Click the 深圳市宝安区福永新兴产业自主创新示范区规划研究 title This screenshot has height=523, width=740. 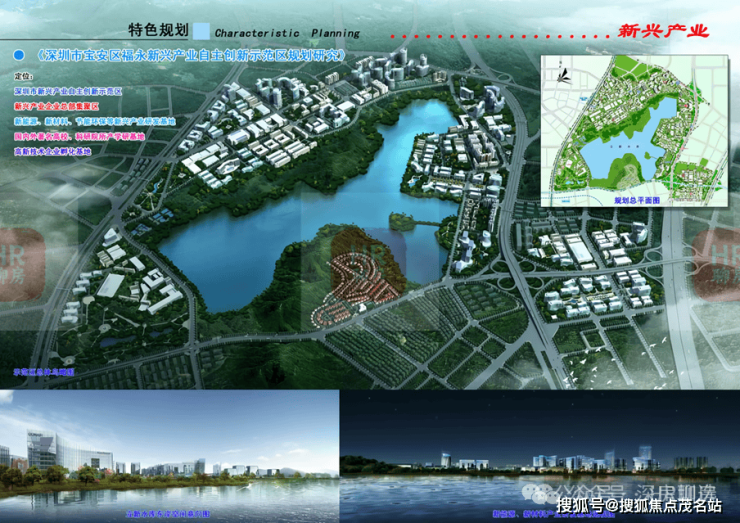coord(191,56)
